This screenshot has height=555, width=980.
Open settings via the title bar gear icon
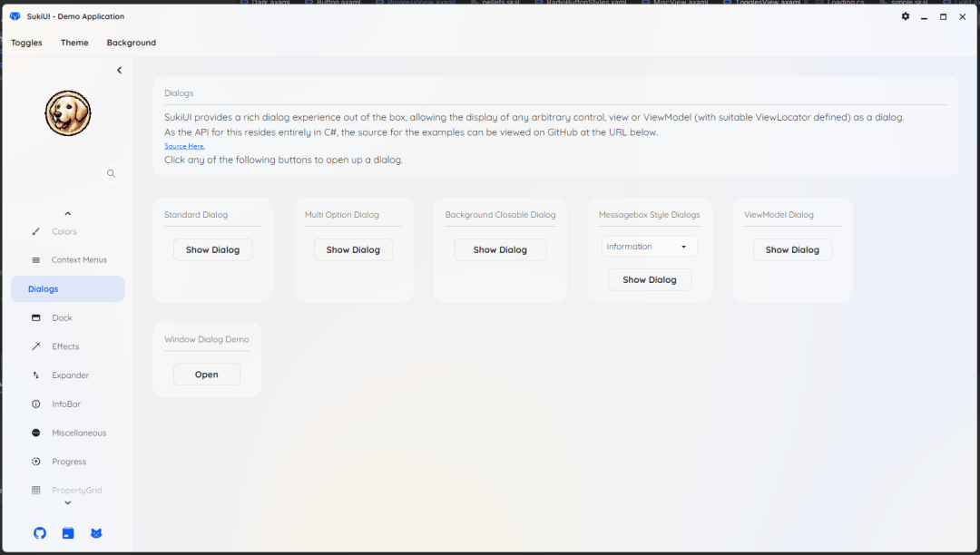[x=905, y=16]
